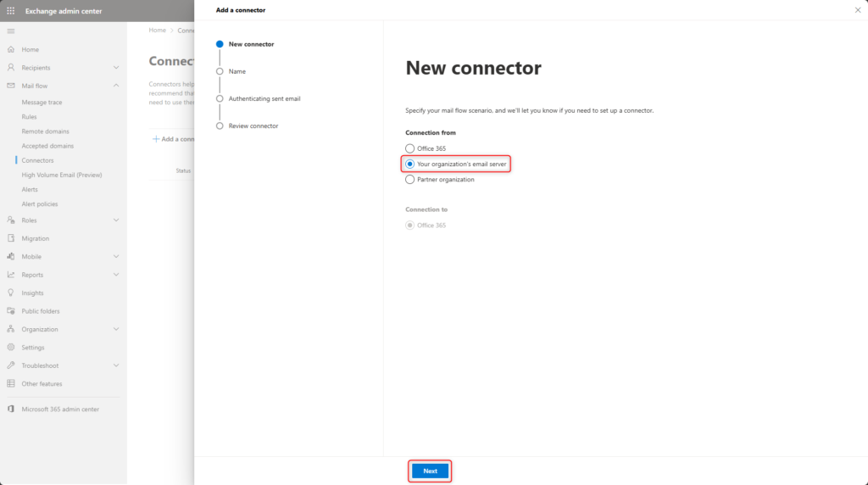Click the Reports chart icon

[x=10, y=275]
